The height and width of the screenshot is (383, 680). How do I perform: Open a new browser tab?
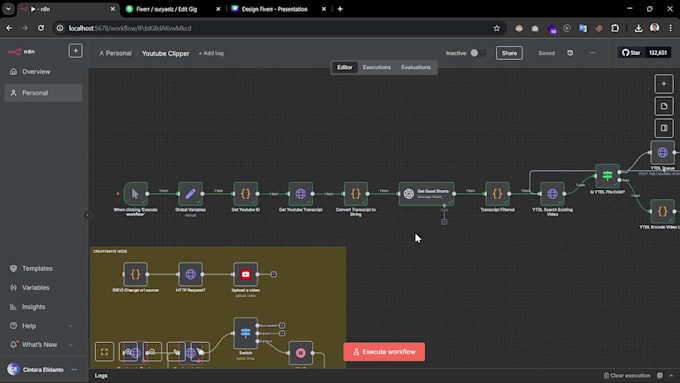coord(340,9)
